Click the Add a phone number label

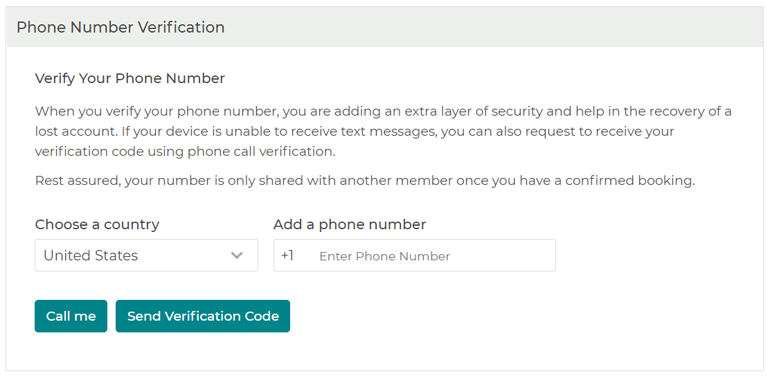pyautogui.click(x=350, y=225)
